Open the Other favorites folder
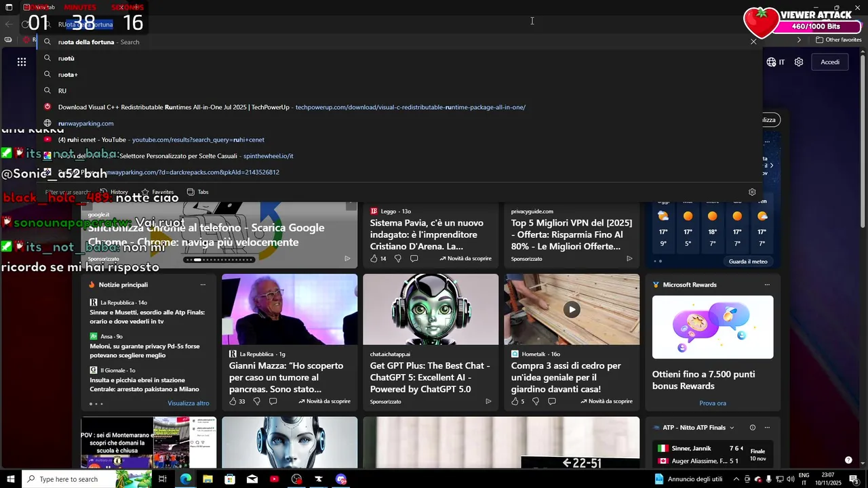Image resolution: width=868 pixels, height=488 pixels. [x=838, y=40]
